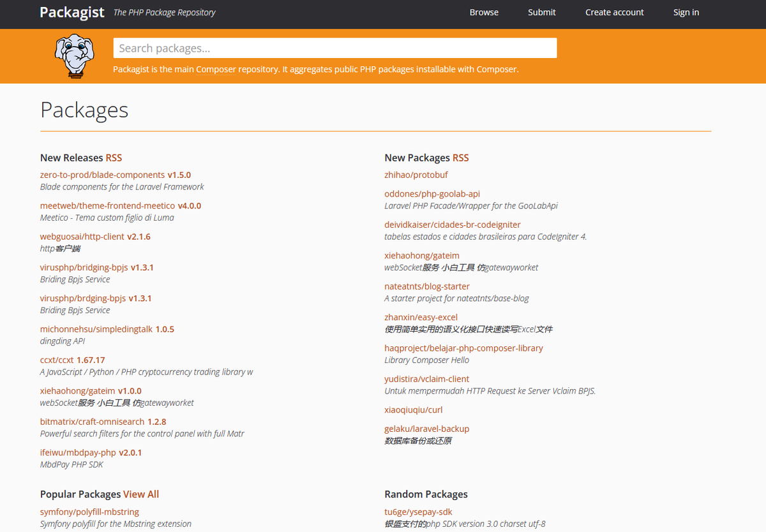The width and height of the screenshot is (766, 532).
Task: Click the 'Packages' page heading
Action: (x=84, y=110)
